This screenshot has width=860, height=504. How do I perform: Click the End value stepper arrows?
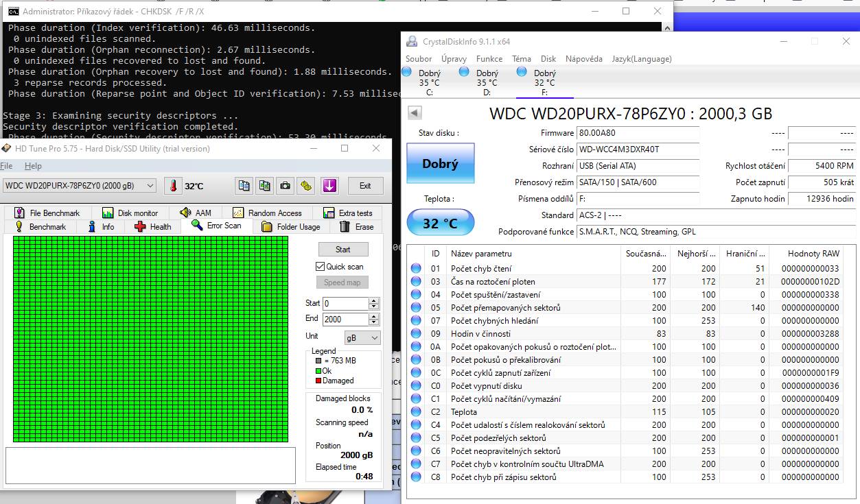[373, 319]
